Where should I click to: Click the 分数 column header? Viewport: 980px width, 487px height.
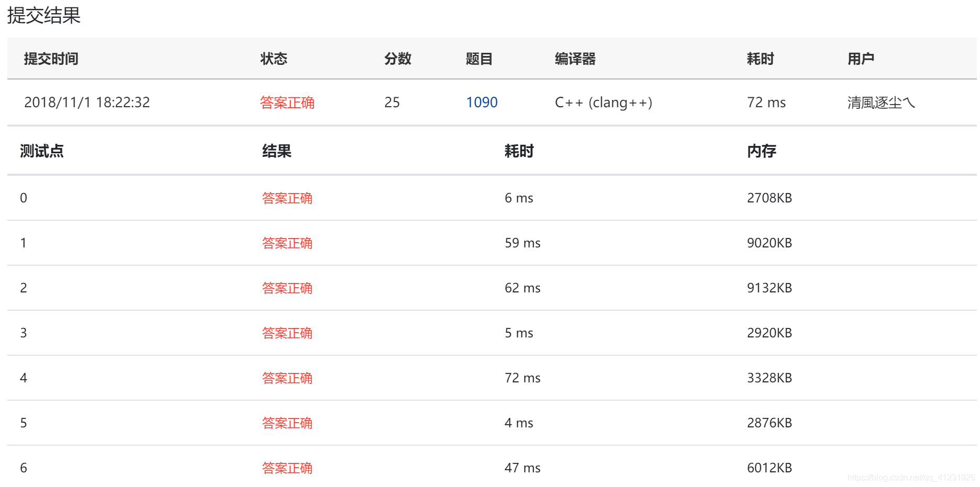tap(398, 59)
